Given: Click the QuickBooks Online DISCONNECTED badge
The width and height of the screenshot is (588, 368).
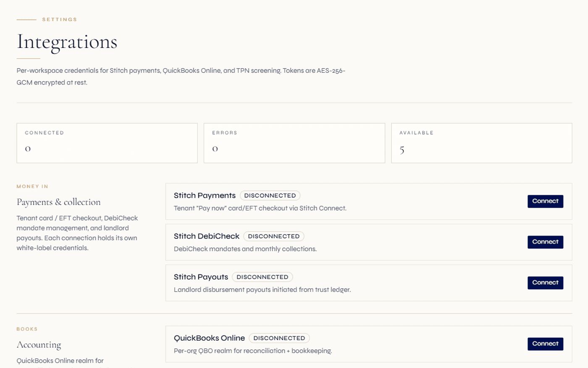Looking at the screenshot, I should click(x=279, y=338).
